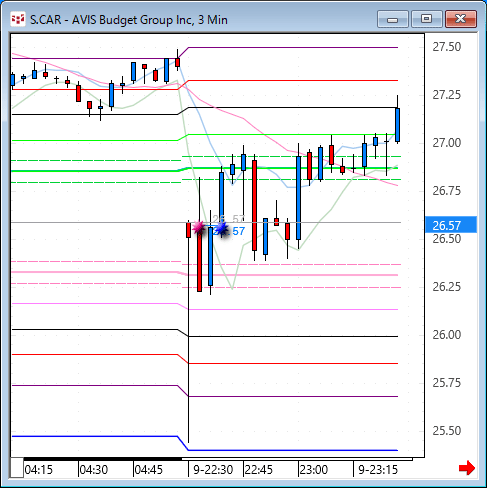Click the 25.75 price scale label
This screenshot has width=487, height=488.
[447, 383]
